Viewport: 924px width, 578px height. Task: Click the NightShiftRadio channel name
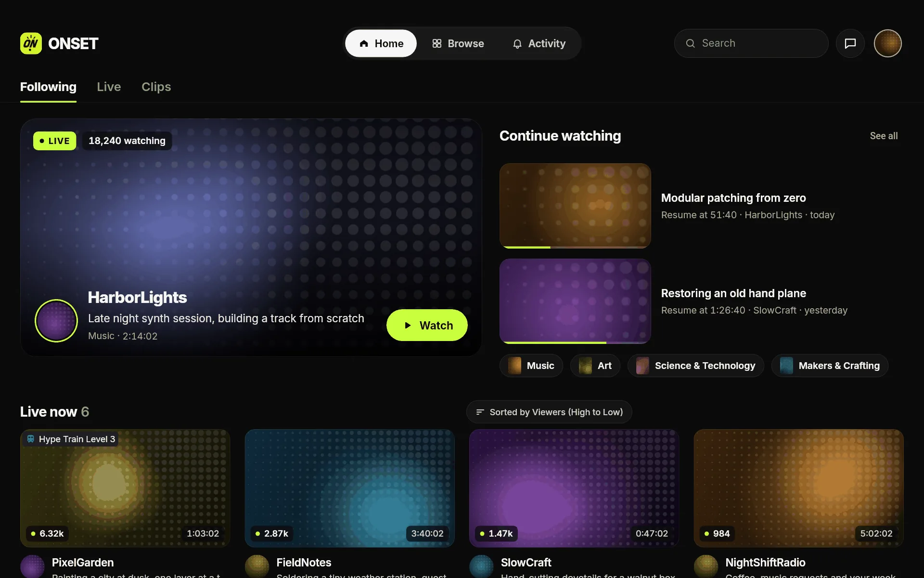765,563
